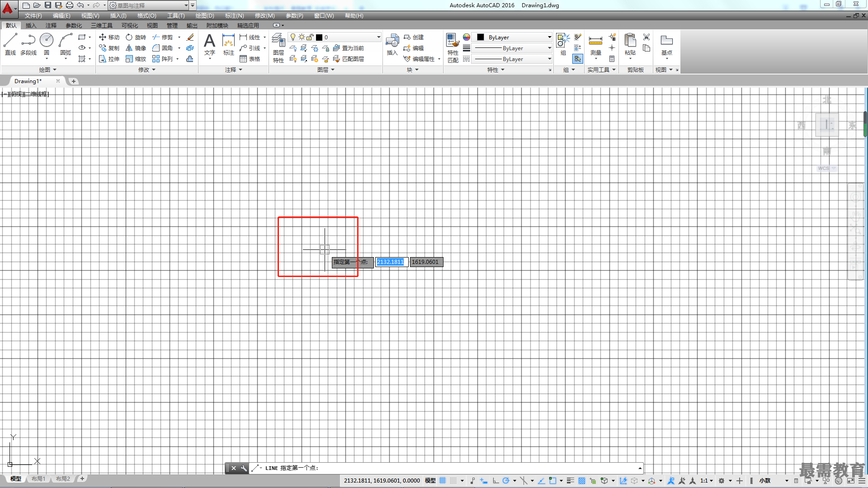Open the 文件(F) menu
The width and height of the screenshot is (868, 488).
[33, 15]
